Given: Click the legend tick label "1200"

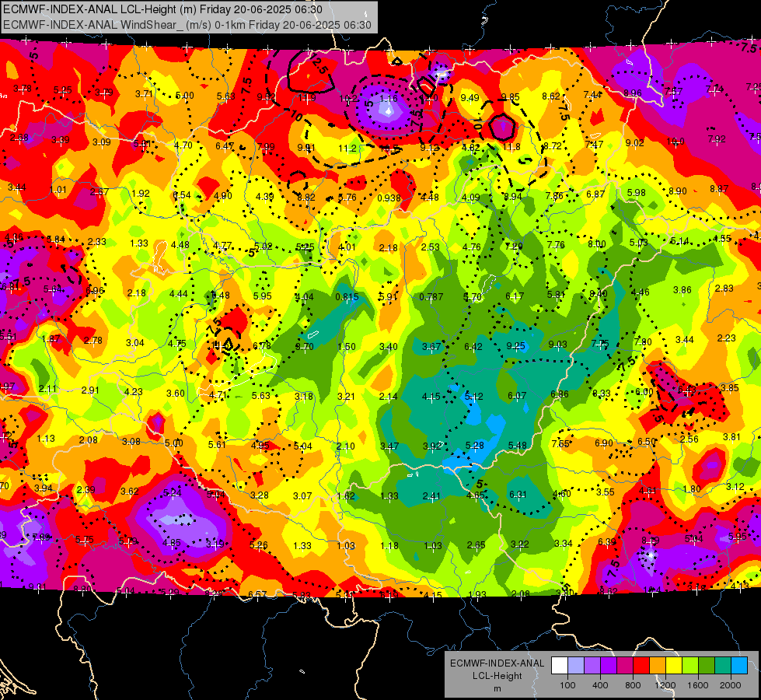Looking at the screenshot, I should click(665, 685).
